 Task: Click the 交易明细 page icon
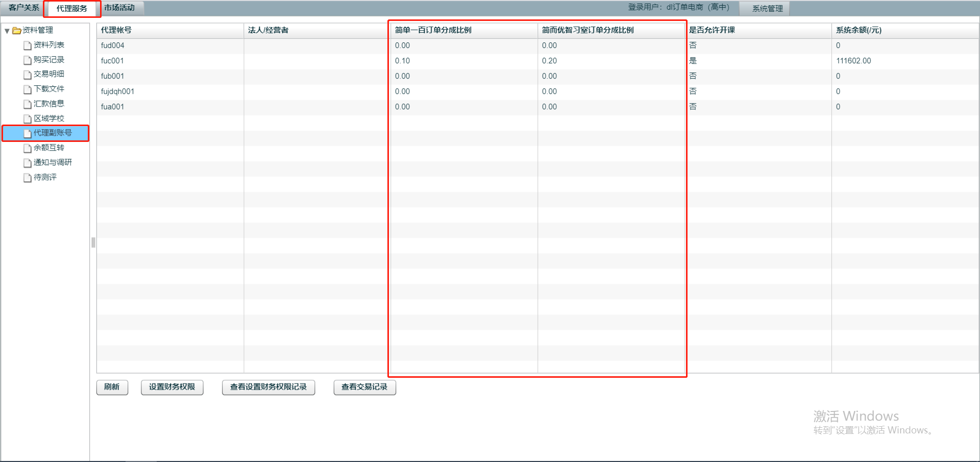pyautogui.click(x=28, y=75)
